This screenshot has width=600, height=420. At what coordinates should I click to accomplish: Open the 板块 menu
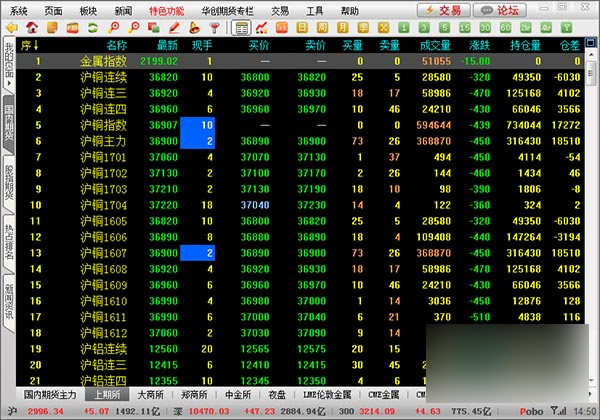click(x=88, y=11)
